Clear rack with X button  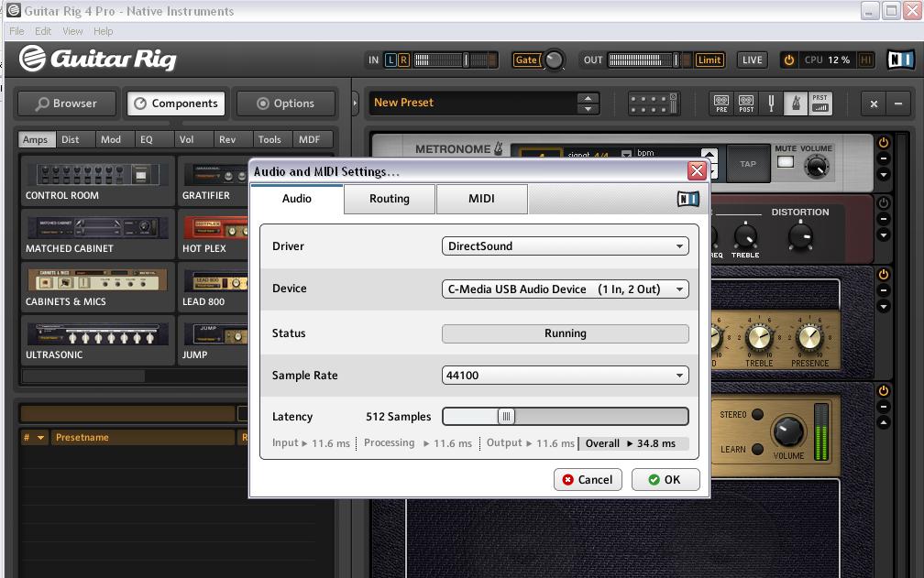(x=874, y=104)
